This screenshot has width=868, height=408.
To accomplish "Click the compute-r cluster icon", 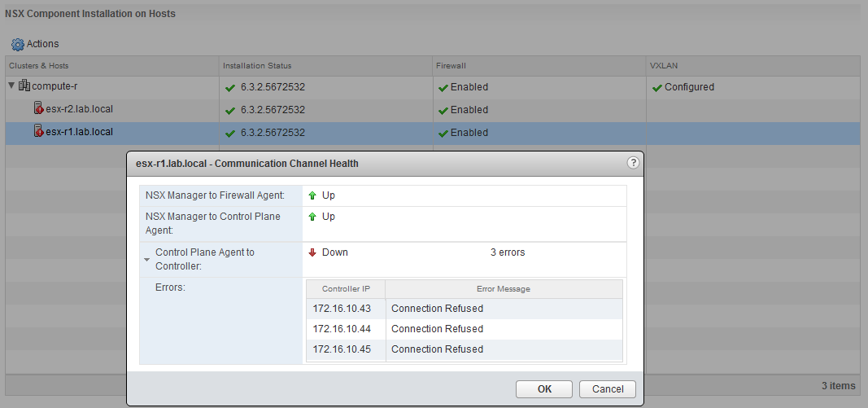I will [24, 86].
